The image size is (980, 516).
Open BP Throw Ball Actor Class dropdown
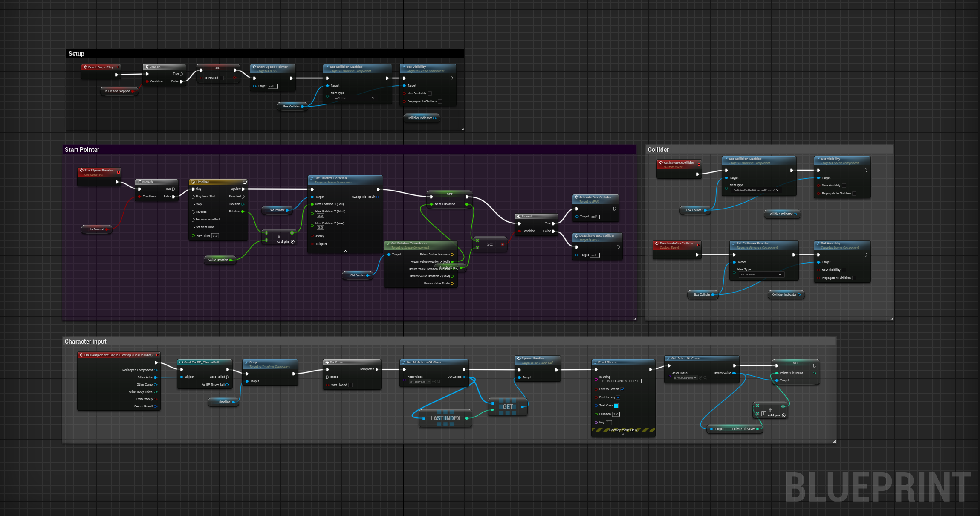[x=420, y=382]
